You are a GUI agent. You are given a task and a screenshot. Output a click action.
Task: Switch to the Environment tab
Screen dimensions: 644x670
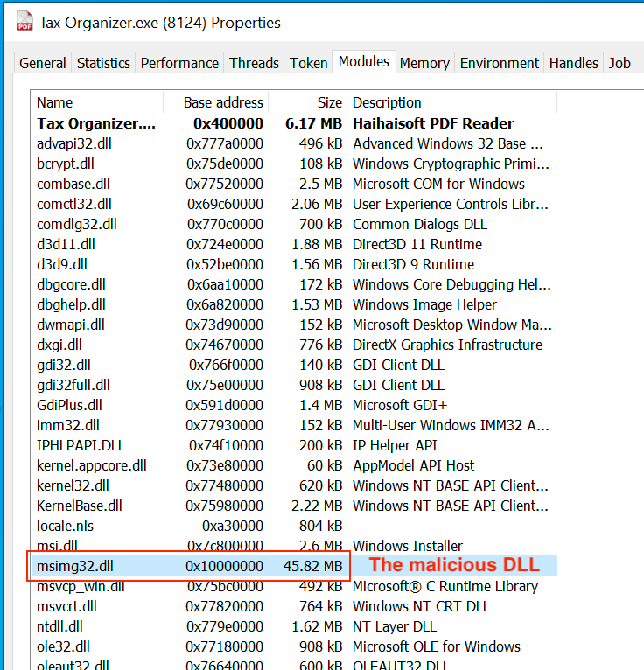pyautogui.click(x=499, y=63)
